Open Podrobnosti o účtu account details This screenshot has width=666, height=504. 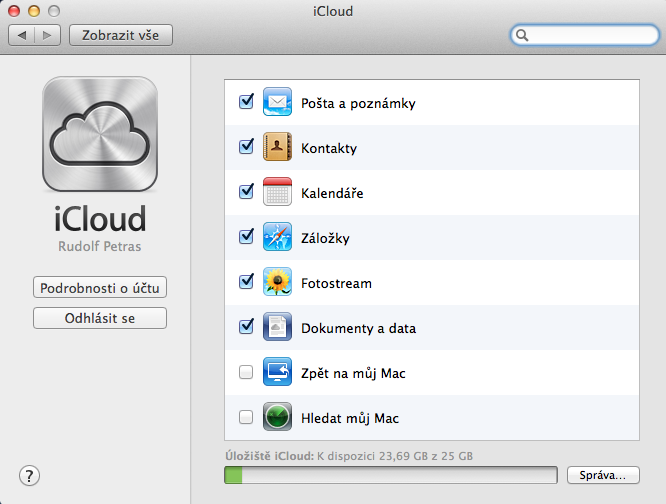tap(99, 288)
